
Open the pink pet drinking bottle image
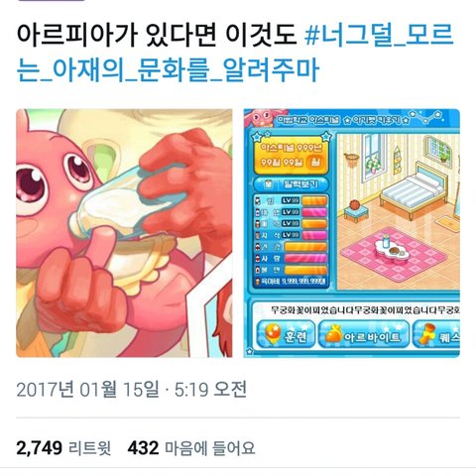coord(124,233)
